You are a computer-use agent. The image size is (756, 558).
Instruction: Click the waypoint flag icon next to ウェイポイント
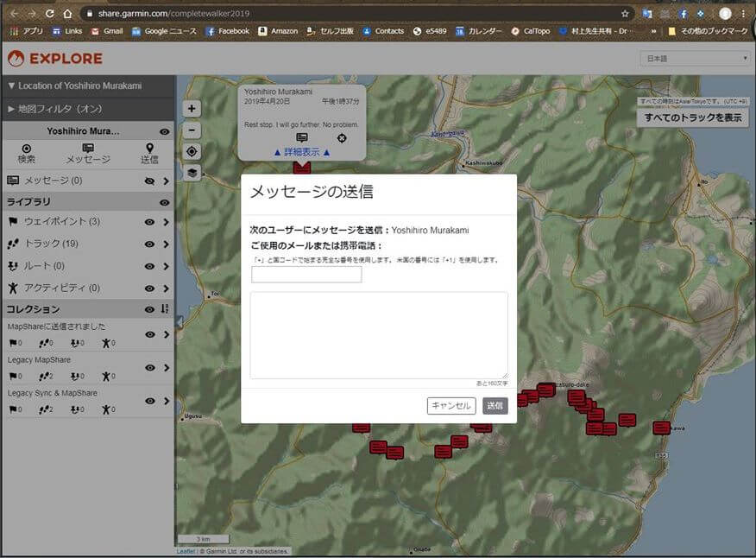pos(13,221)
